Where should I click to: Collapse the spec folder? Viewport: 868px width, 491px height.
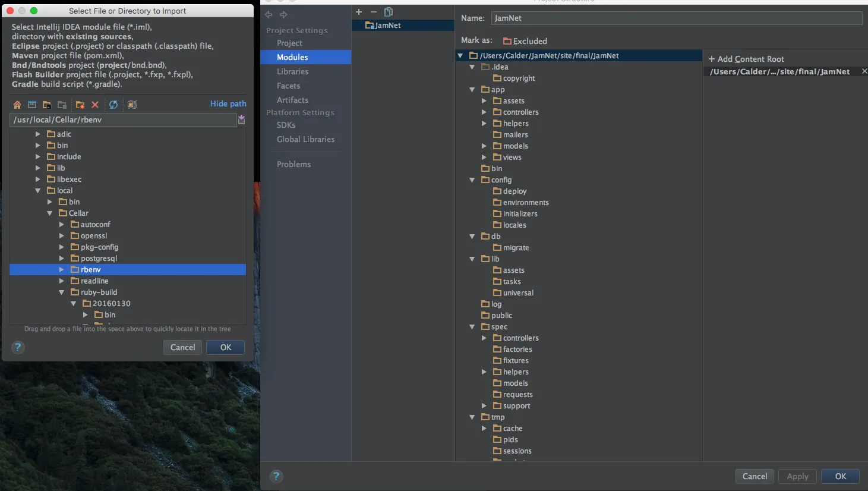click(472, 327)
